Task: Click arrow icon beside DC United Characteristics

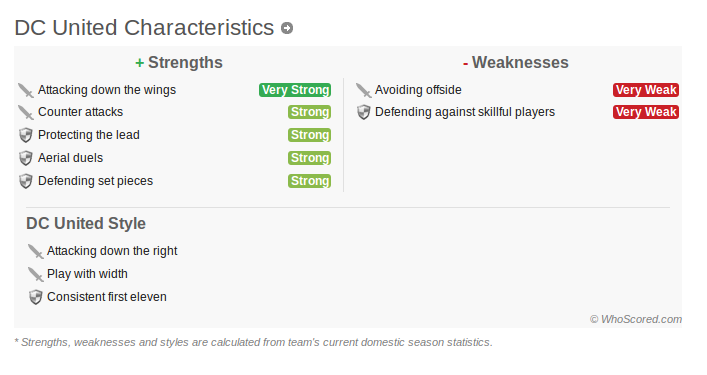Action: (287, 28)
